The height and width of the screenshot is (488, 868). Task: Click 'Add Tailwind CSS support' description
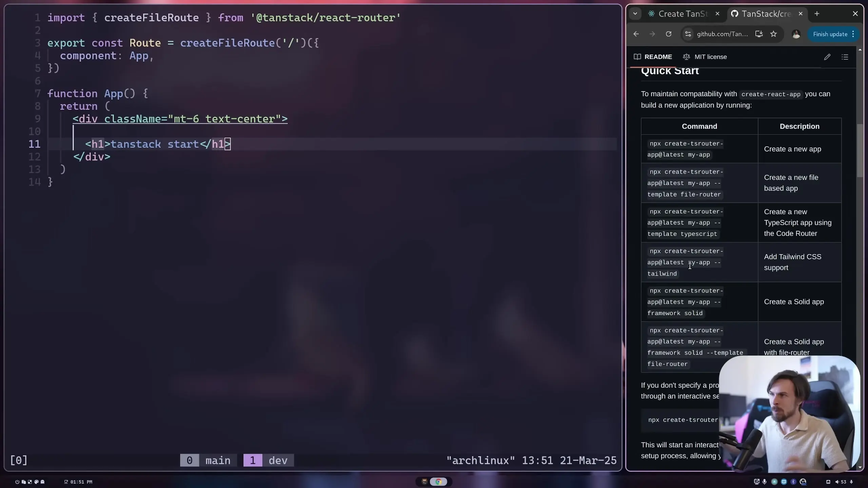click(x=793, y=262)
